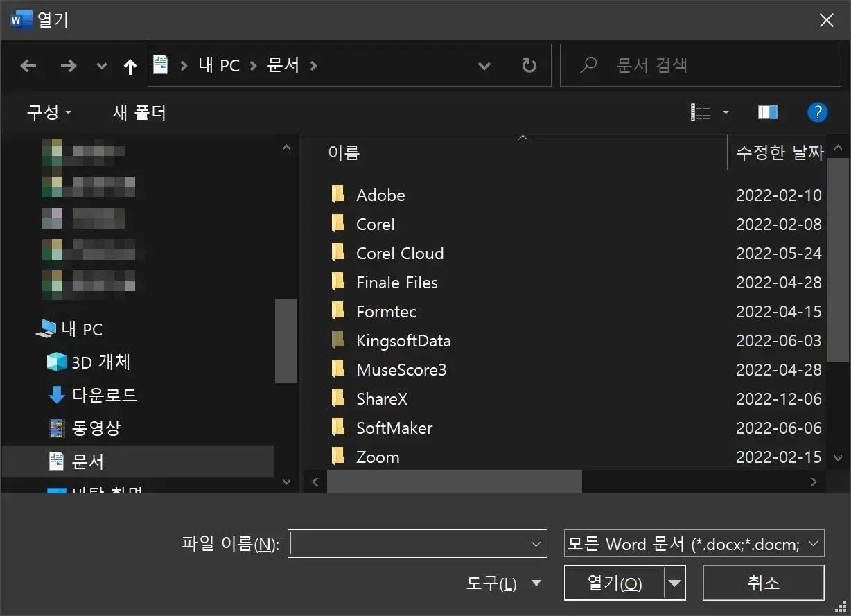Select the MuseScore3 folder
This screenshot has width=851, height=616.
(401, 370)
